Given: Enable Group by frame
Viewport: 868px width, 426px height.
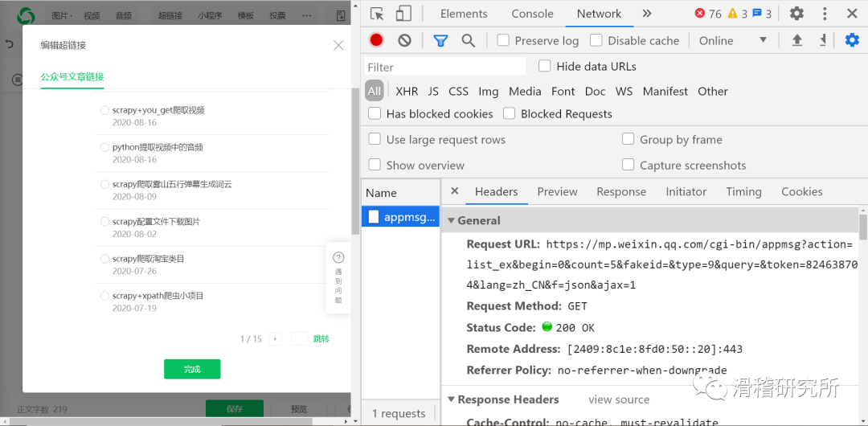Looking at the screenshot, I should coord(628,139).
